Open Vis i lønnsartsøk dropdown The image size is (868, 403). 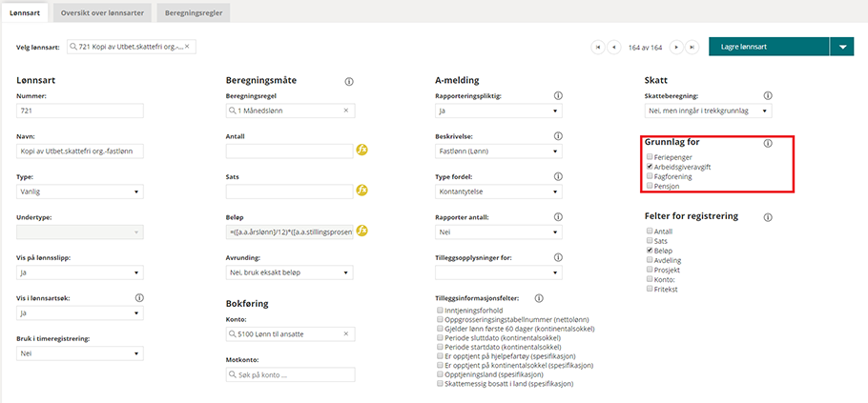pyautogui.click(x=80, y=312)
